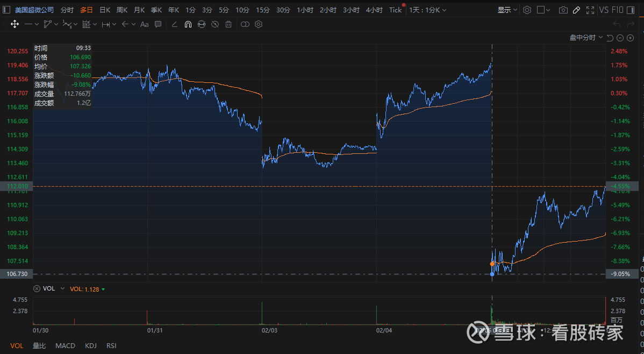Select the wave pattern drawing tool
644x354 pixels.
point(67,24)
